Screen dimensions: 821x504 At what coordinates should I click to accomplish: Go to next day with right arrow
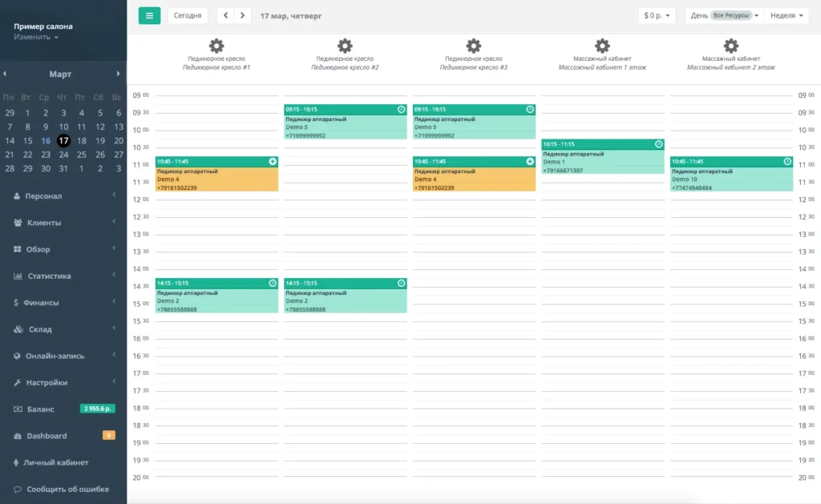[242, 16]
